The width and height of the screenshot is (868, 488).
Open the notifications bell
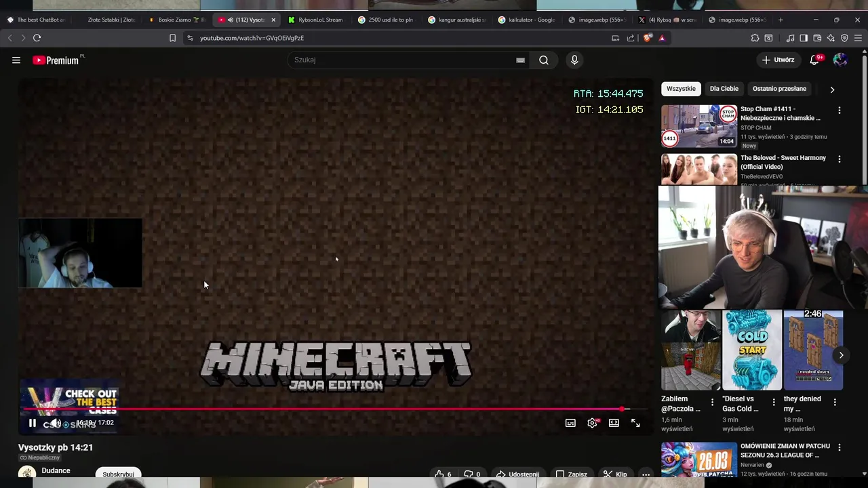pos(815,60)
